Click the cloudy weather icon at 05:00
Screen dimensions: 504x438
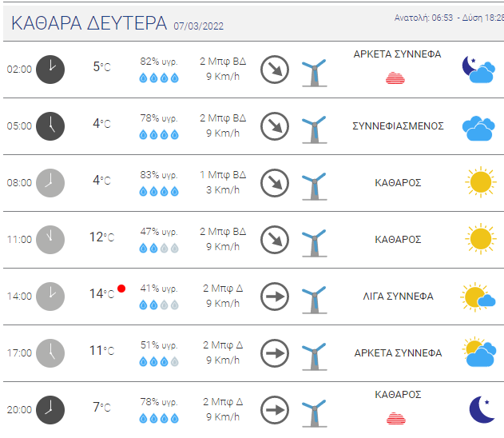pos(478,129)
